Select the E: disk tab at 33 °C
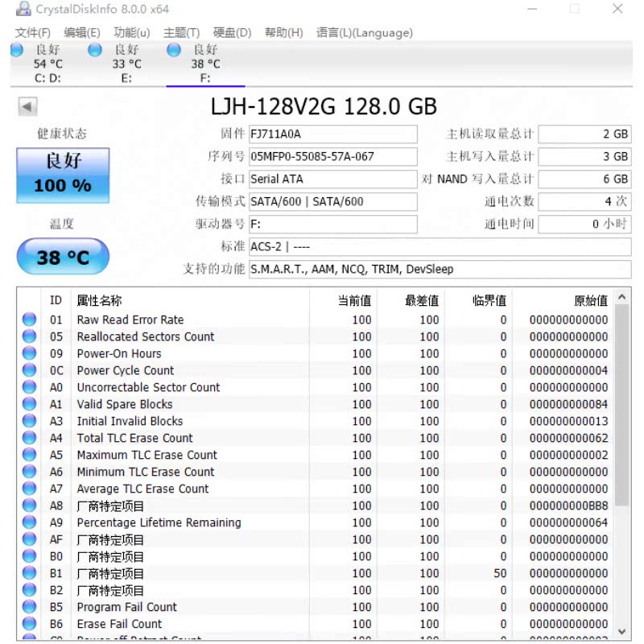 click(x=127, y=64)
